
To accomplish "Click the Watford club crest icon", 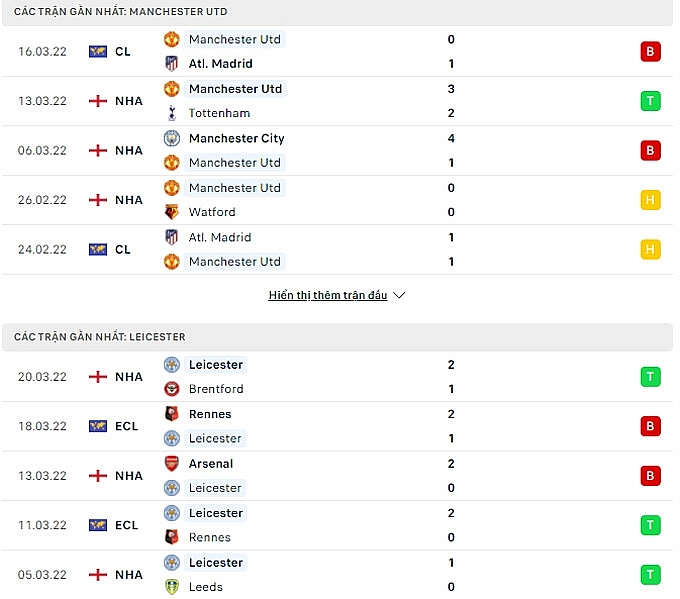I will pos(171,212).
